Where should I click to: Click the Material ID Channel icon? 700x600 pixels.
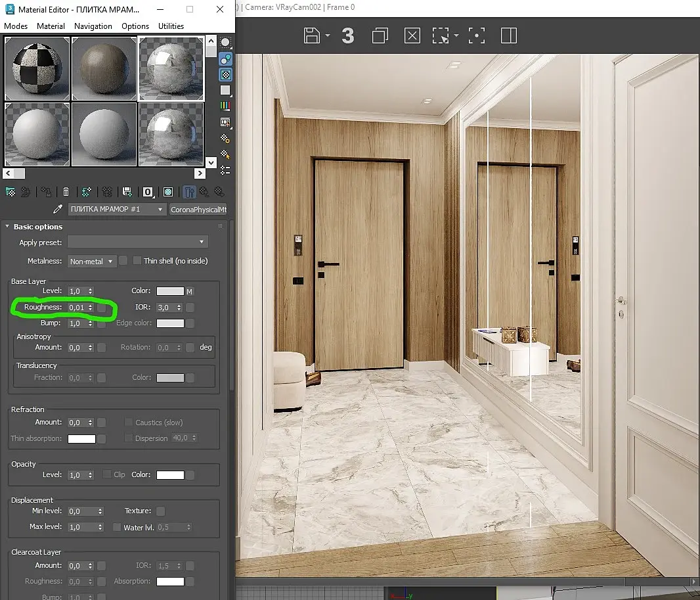(x=148, y=192)
